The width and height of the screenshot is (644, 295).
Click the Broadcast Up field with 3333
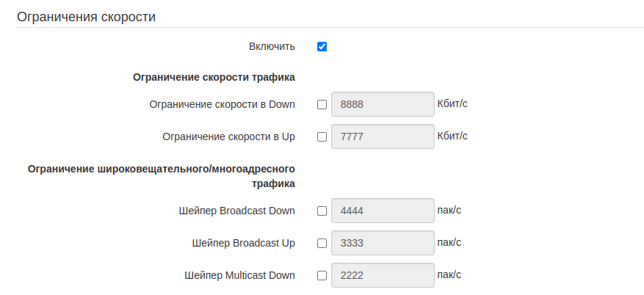[383, 244]
